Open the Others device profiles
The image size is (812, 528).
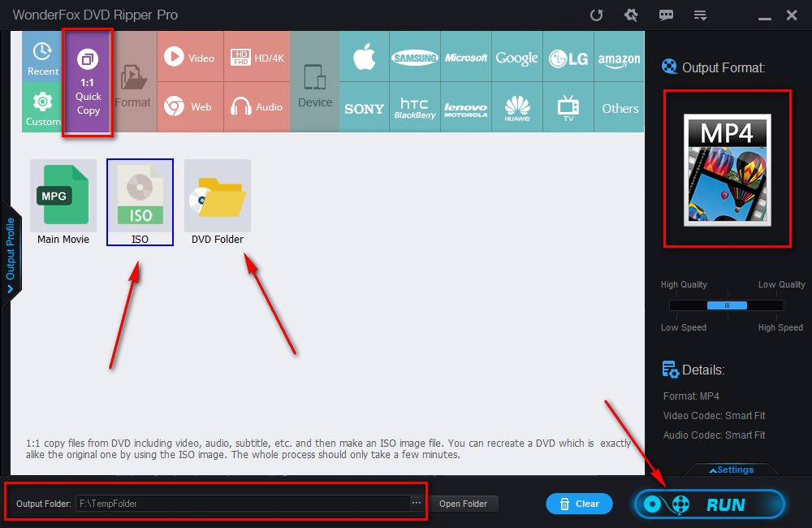point(619,107)
